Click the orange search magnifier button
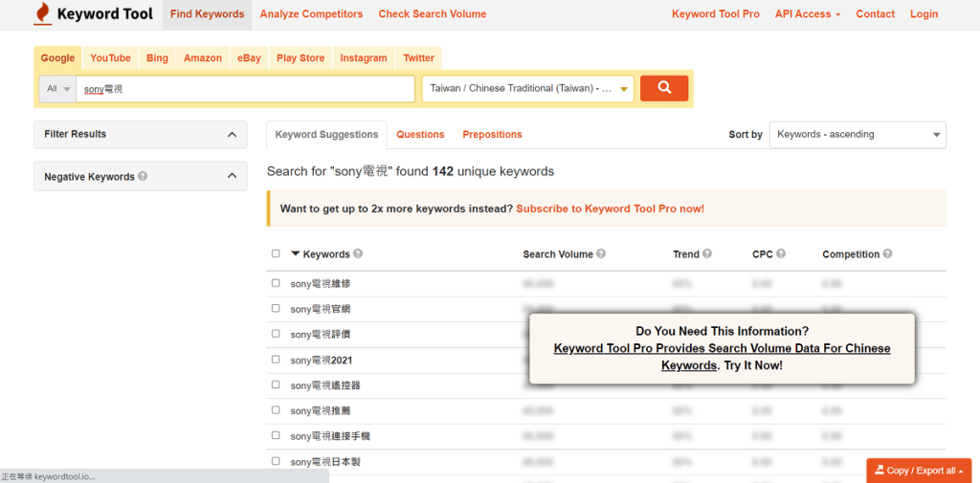980x483 pixels. [x=664, y=88]
